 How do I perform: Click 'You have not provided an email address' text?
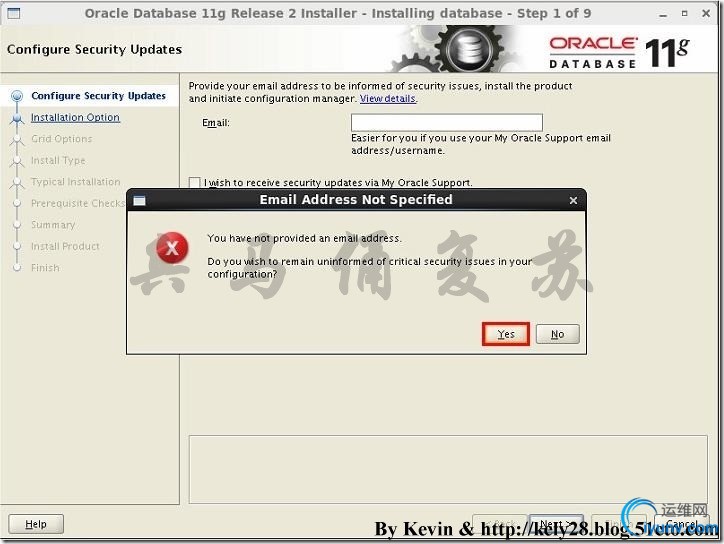coord(304,238)
